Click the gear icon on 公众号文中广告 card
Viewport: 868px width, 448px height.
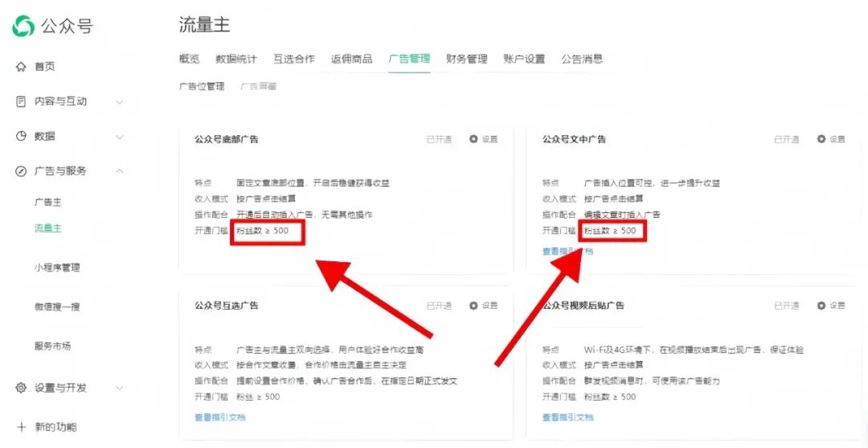click(x=821, y=139)
